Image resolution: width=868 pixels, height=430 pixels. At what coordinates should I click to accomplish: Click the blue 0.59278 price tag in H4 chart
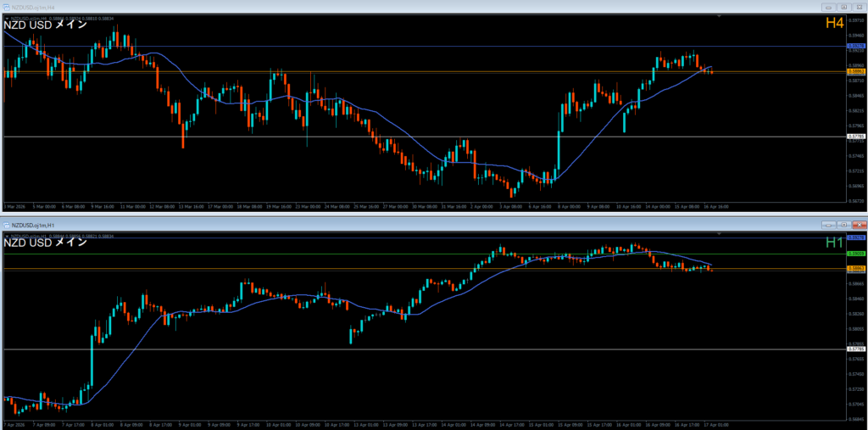click(855, 46)
